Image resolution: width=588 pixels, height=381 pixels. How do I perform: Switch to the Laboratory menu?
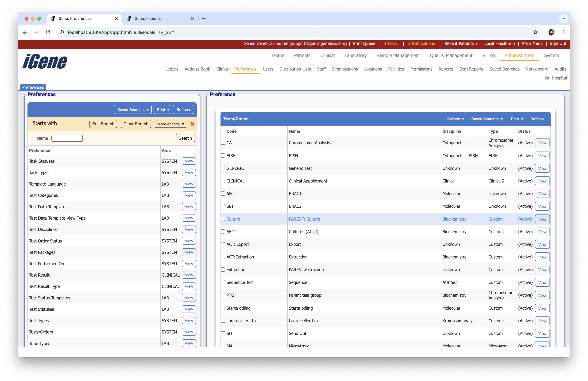click(355, 55)
